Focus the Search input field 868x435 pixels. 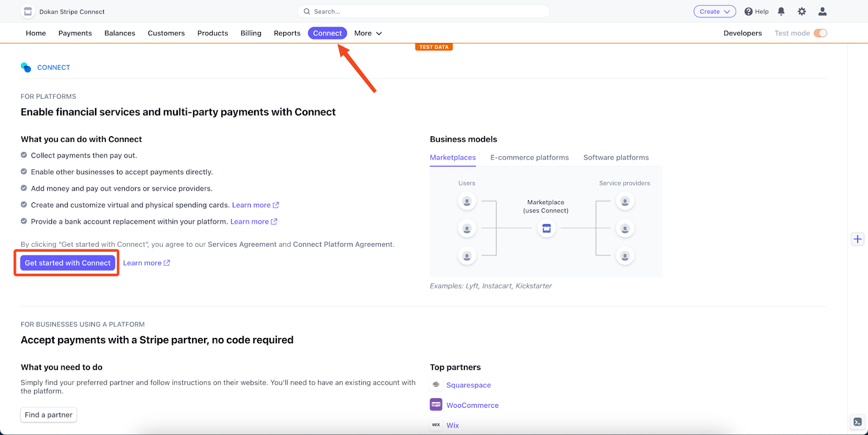(423, 11)
